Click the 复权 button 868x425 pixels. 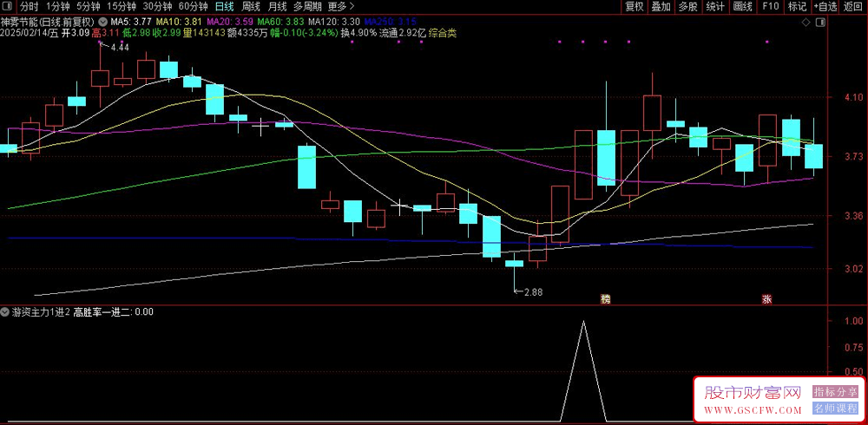[635, 7]
